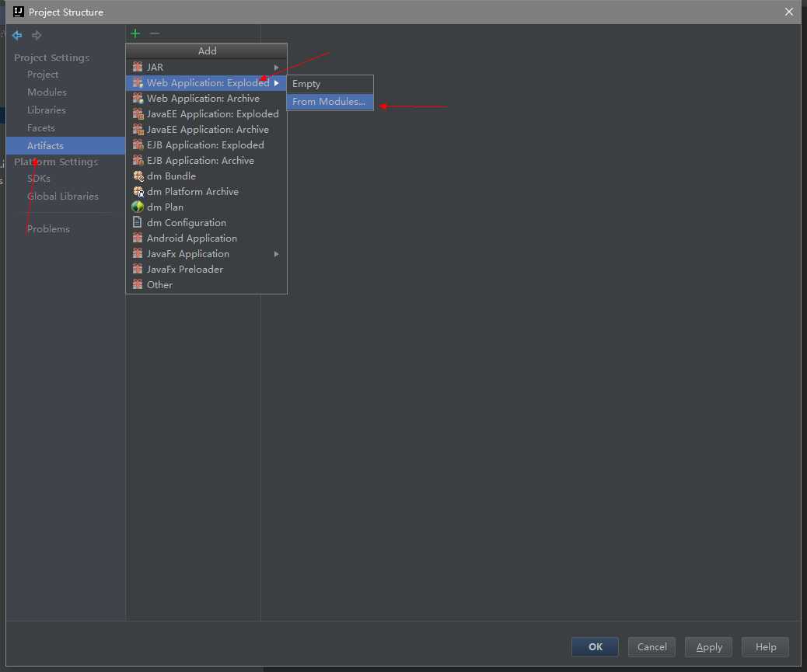The width and height of the screenshot is (807, 672).
Task: Click the JavaEE Application: Exploded icon
Action: click(138, 113)
